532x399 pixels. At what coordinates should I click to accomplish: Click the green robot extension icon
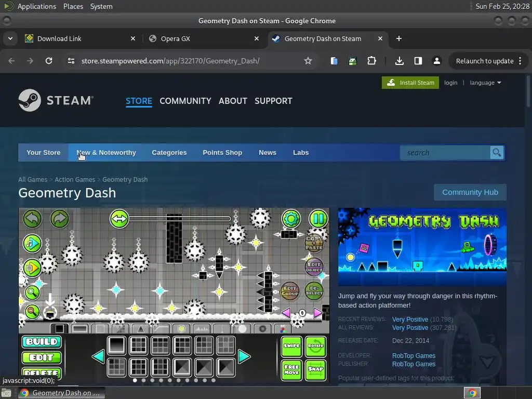[x=353, y=61]
